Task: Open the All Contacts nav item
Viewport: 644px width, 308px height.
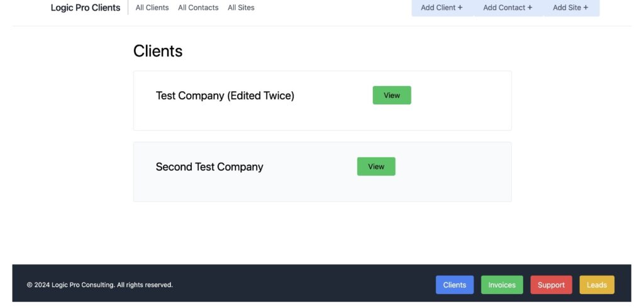Action: point(198,8)
